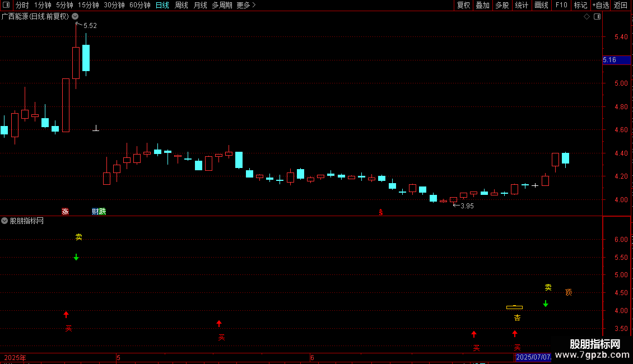
Task: Click the month 5 timeline marker
Action: coord(118,357)
